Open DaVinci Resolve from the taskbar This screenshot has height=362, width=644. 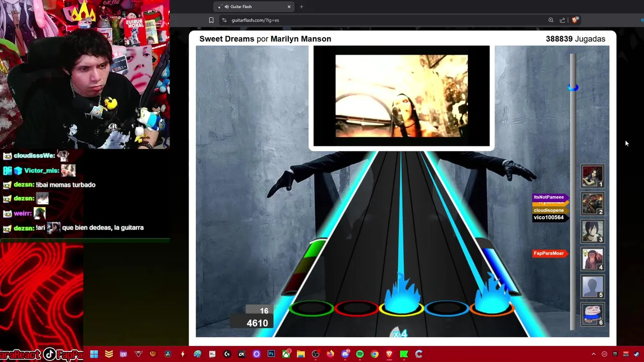(168, 354)
